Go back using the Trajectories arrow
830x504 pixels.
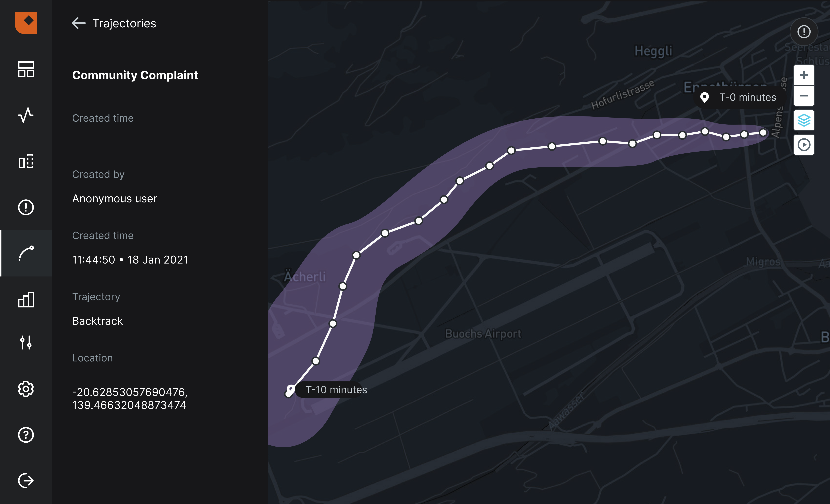point(79,23)
